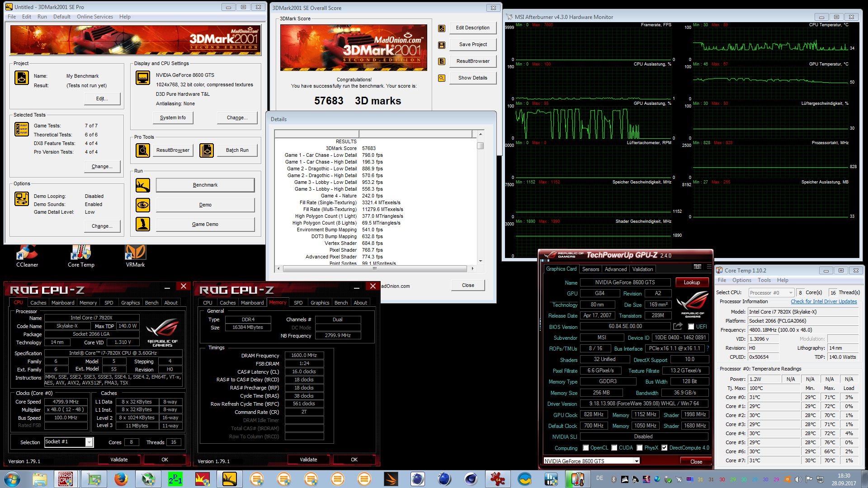Click the Selected Tests checklist icon
868x488 pixels.
22,129
